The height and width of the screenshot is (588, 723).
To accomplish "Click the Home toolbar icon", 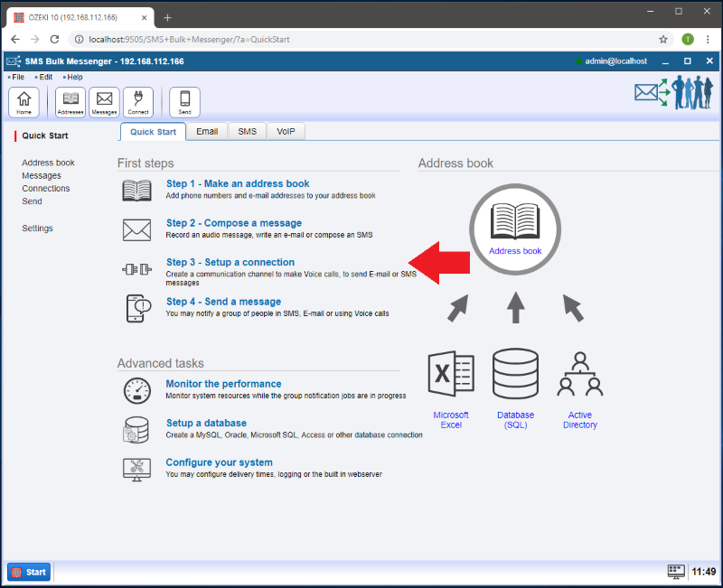I will [23, 102].
